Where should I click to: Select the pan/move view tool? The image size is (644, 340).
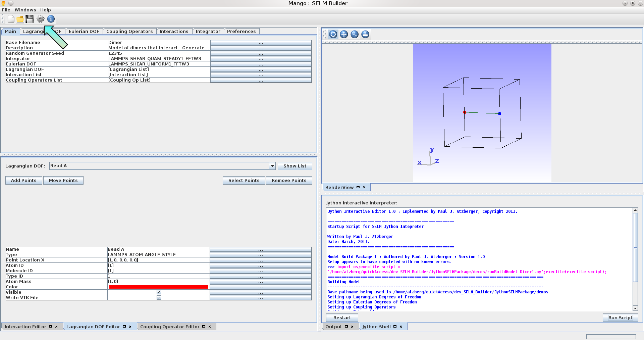pos(344,34)
